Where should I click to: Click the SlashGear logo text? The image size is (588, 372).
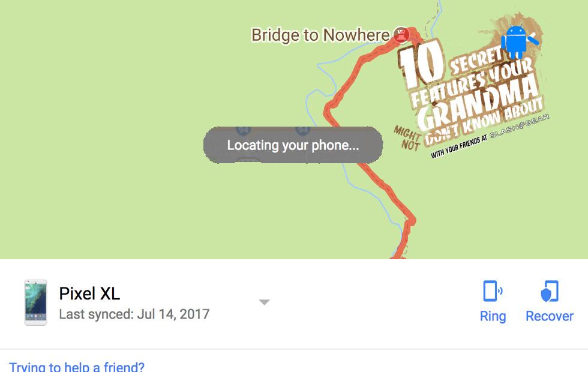[520, 126]
